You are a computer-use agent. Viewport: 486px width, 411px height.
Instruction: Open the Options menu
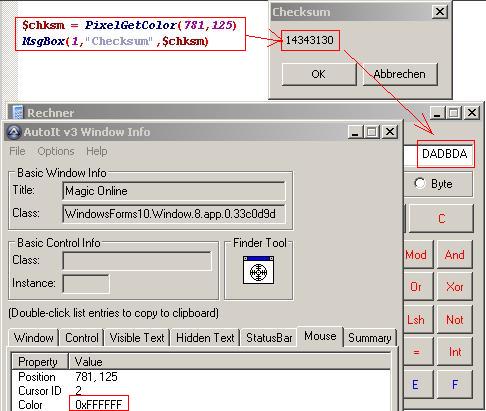coord(56,151)
